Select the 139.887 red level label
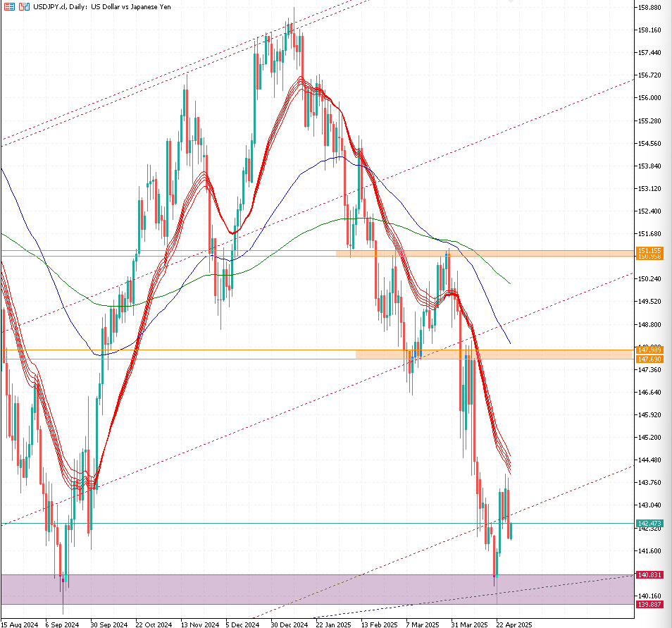This screenshot has width=672, height=628. [x=649, y=605]
